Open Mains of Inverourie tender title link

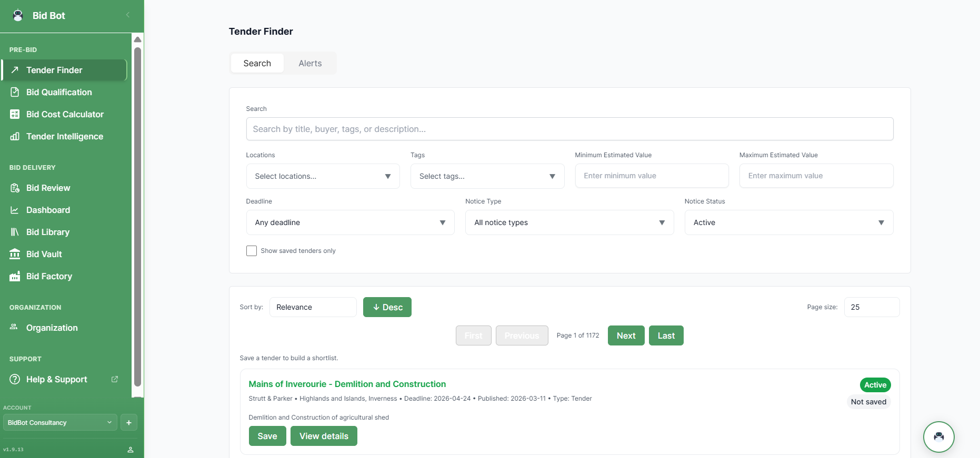coord(347,384)
